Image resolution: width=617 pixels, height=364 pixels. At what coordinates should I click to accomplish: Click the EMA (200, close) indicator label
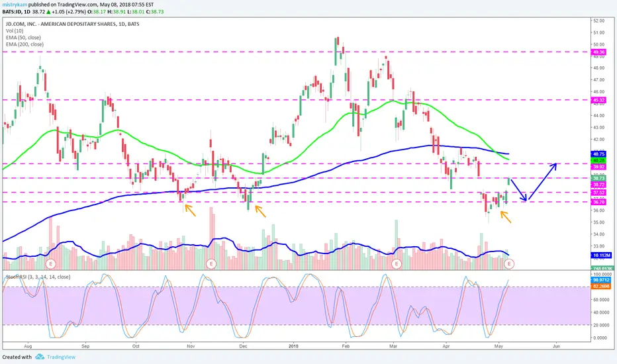pos(24,44)
